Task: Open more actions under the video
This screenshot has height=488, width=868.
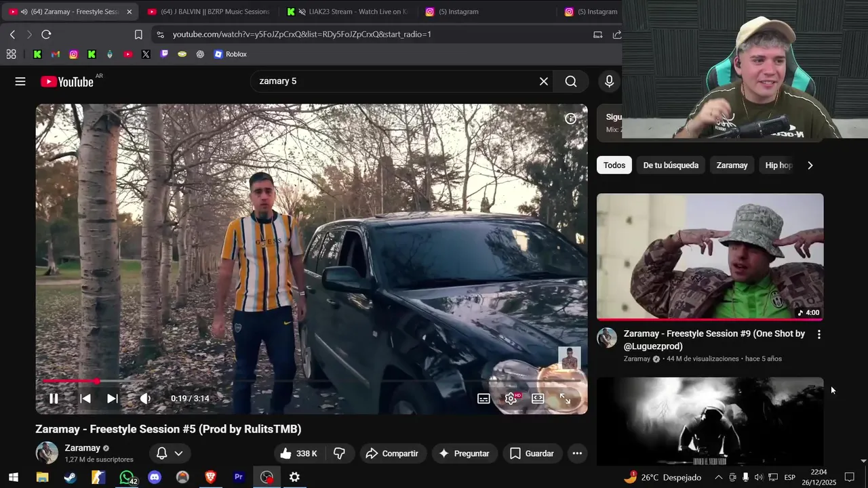Action: (x=577, y=453)
